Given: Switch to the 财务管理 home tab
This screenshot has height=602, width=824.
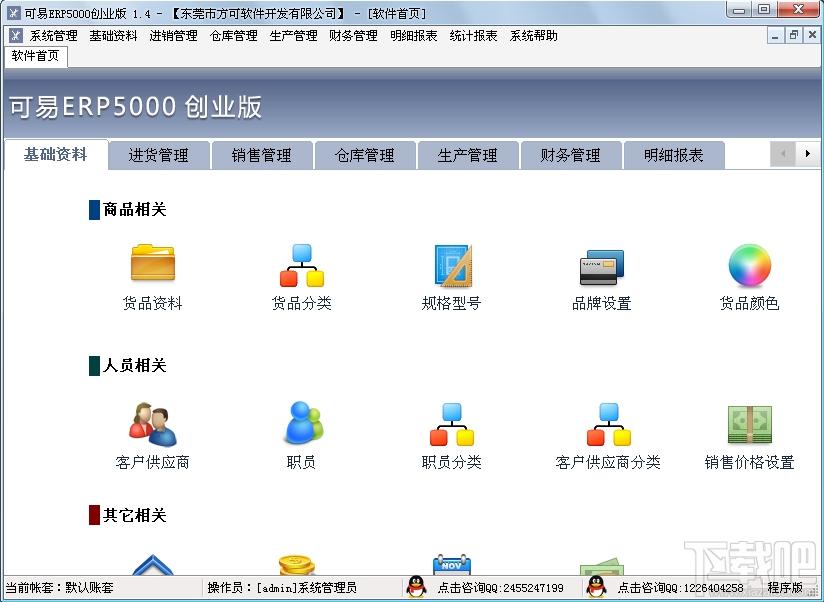Looking at the screenshot, I should (571, 155).
